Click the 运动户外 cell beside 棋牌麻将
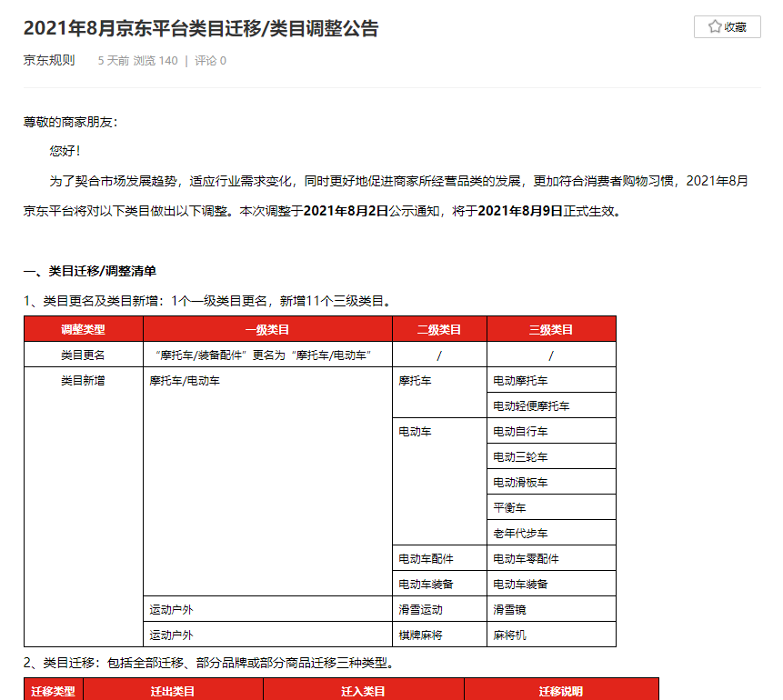This screenshot has width=783, height=700. pyautogui.click(x=267, y=635)
